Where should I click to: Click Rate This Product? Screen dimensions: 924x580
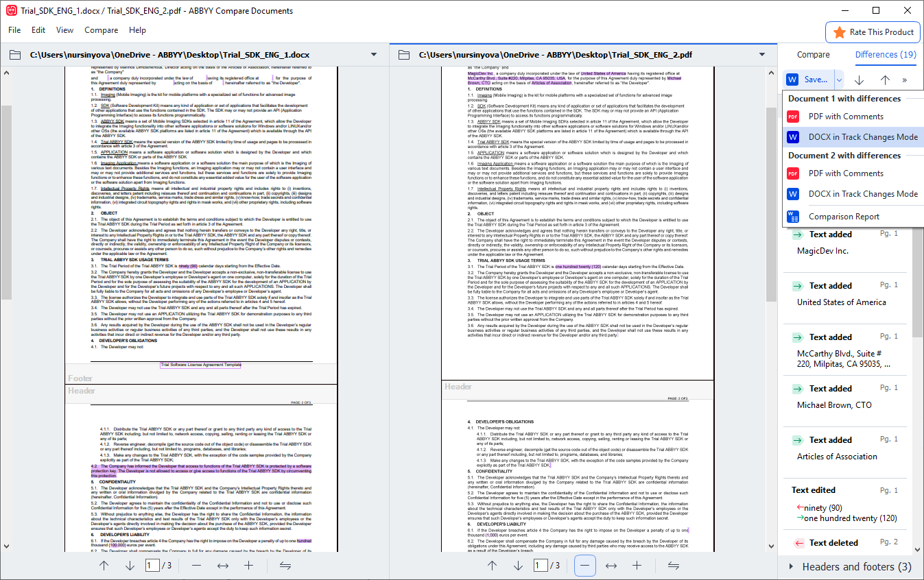coord(872,32)
